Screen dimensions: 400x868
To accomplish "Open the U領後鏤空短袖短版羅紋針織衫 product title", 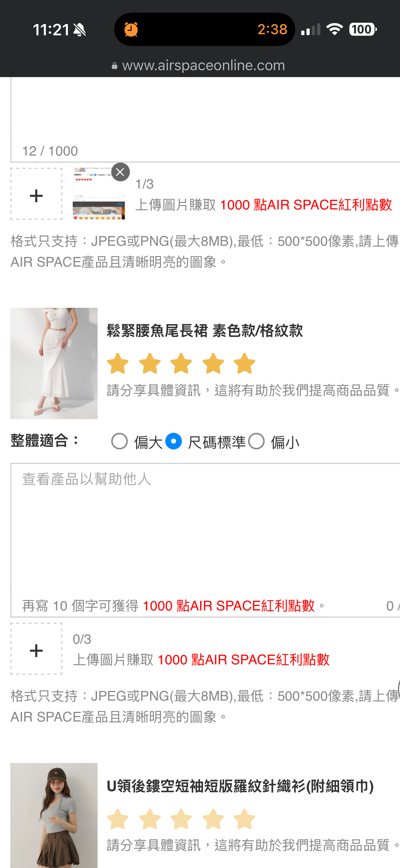I will point(240,786).
